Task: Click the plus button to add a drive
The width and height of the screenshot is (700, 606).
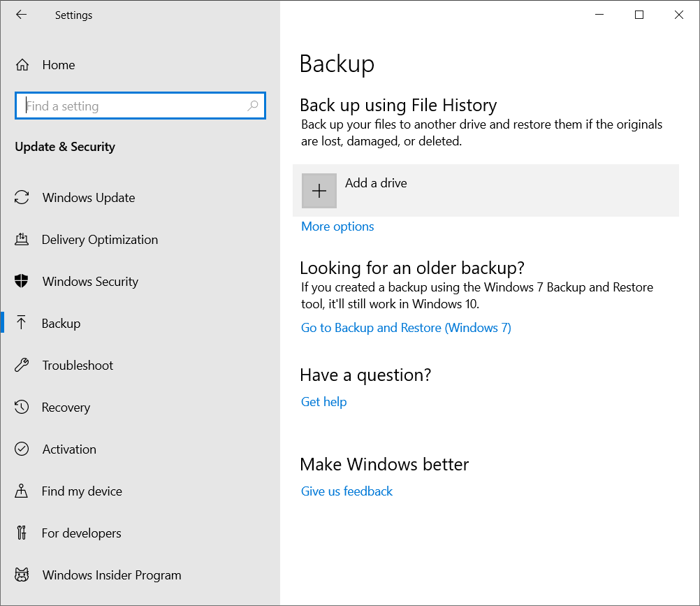Action: point(319,191)
